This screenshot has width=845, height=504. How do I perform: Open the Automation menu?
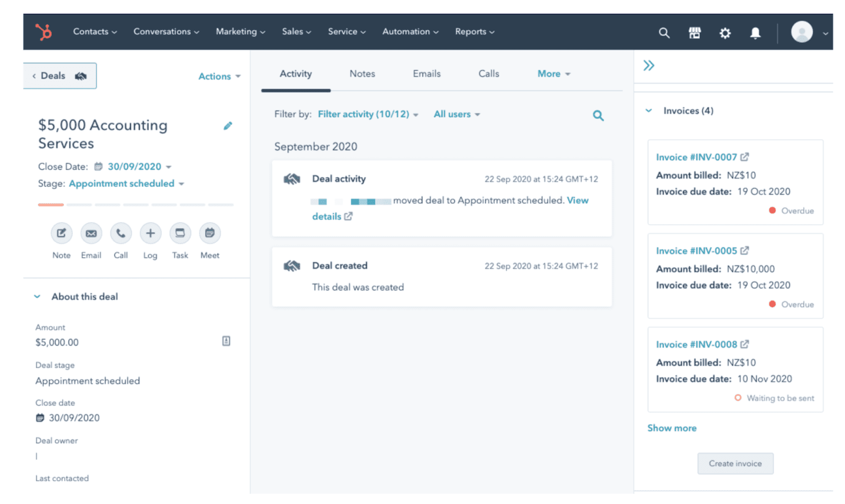[410, 32]
